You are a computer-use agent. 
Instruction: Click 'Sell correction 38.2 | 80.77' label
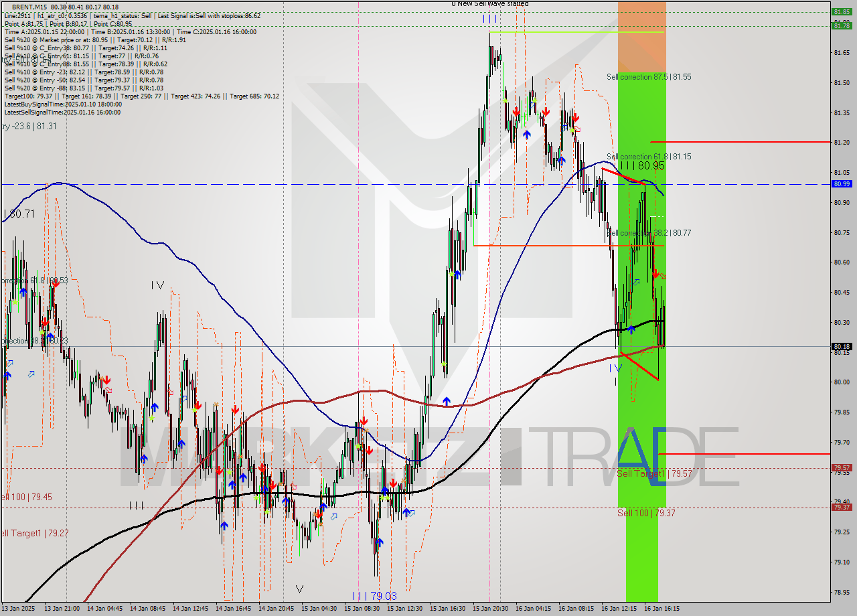pyautogui.click(x=649, y=233)
